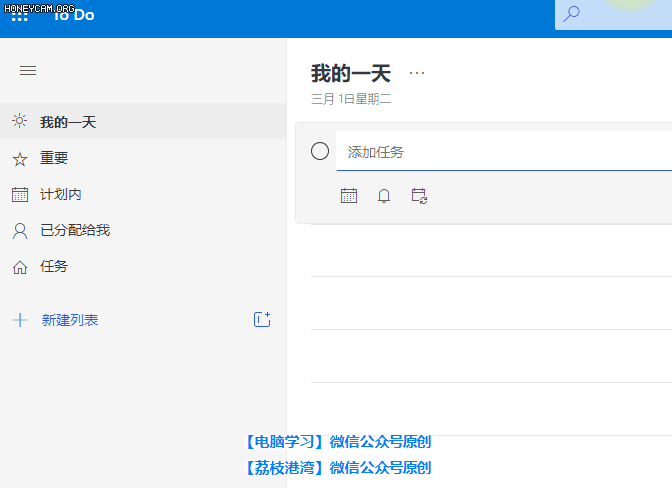Set a reminder with the bell icon

tap(384, 196)
